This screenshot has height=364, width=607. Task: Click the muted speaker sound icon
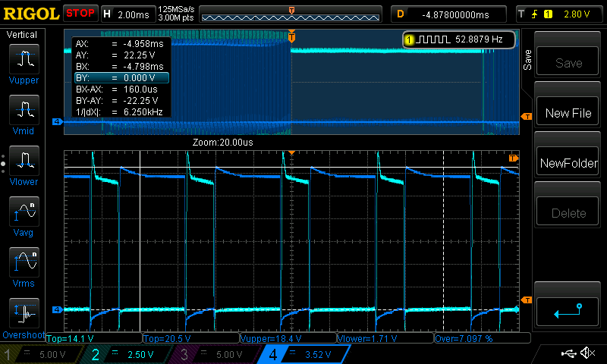point(587,353)
